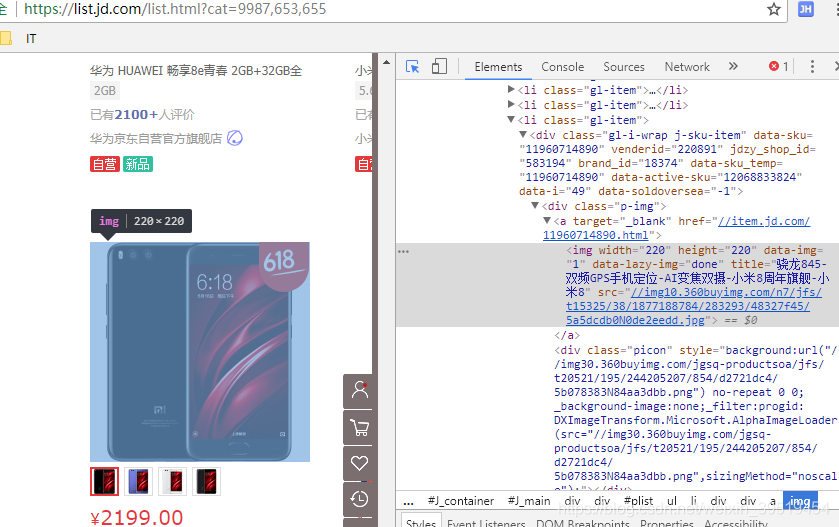Open the favorites heart sidebar icon
Image resolution: width=839 pixels, height=527 pixels.
360,463
